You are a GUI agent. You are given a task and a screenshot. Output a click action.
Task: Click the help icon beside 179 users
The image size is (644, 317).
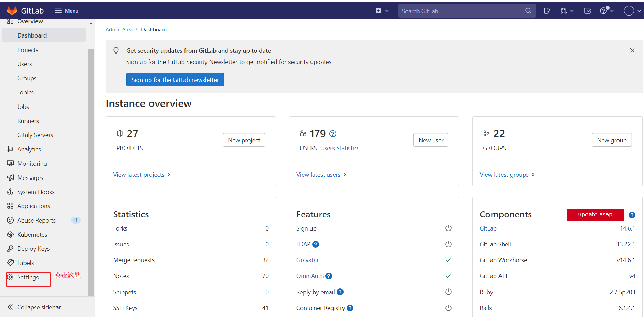(333, 134)
